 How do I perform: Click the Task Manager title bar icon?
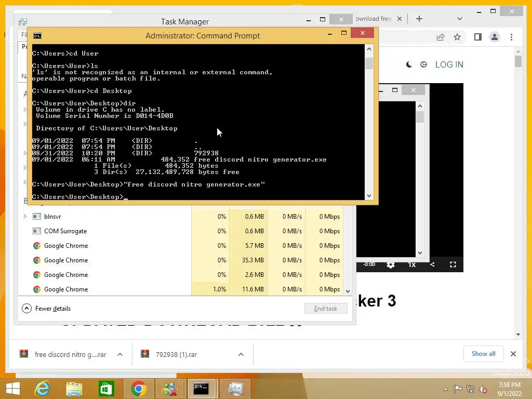click(23, 22)
